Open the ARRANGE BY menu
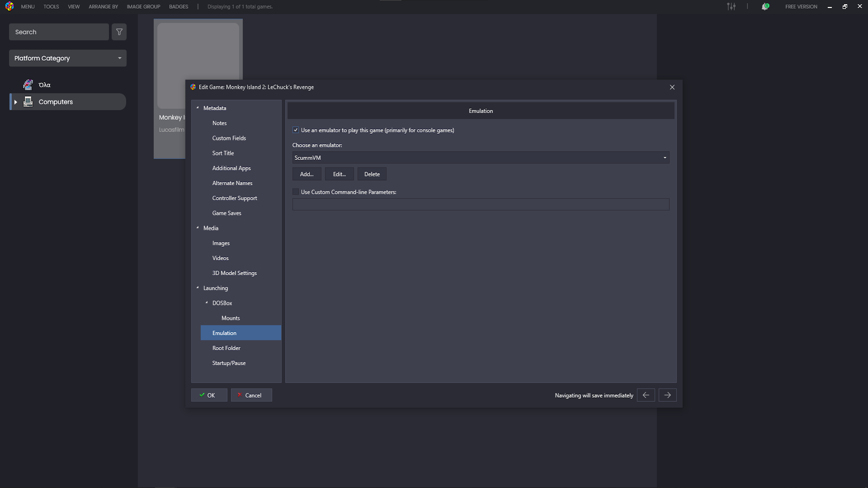The height and width of the screenshot is (488, 868). click(103, 7)
